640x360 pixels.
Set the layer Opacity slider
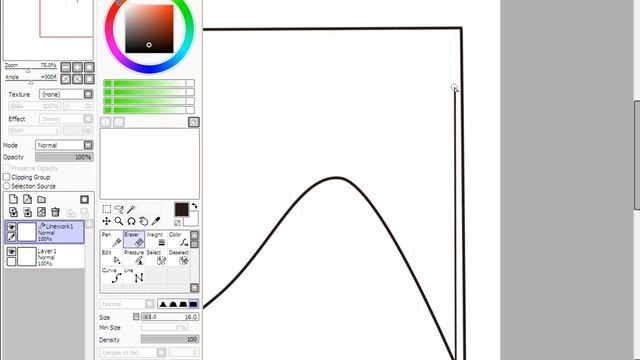pos(64,157)
